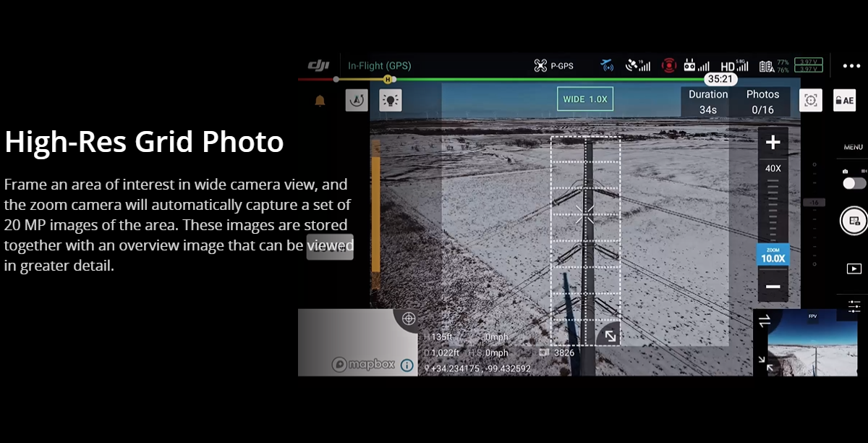The width and height of the screenshot is (868, 443).
Task: Switch camera to WIDE 1.0X
Action: pyautogui.click(x=585, y=99)
